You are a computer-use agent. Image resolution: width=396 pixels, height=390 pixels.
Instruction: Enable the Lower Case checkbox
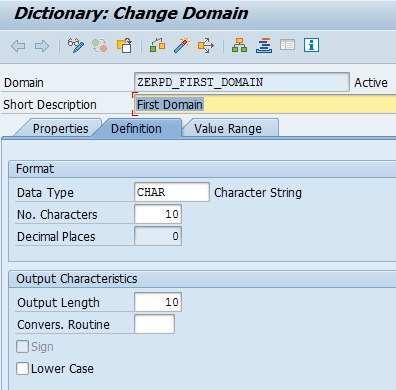point(22,369)
